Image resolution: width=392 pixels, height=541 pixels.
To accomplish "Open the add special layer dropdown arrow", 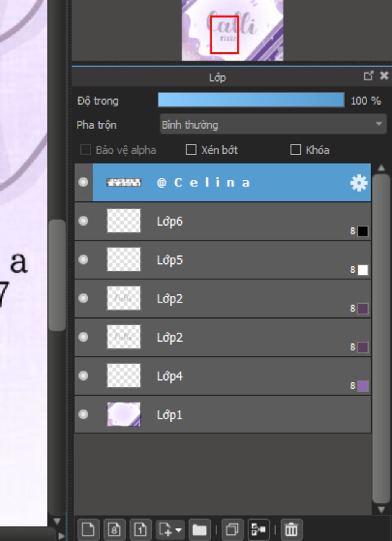I will [x=178, y=530].
